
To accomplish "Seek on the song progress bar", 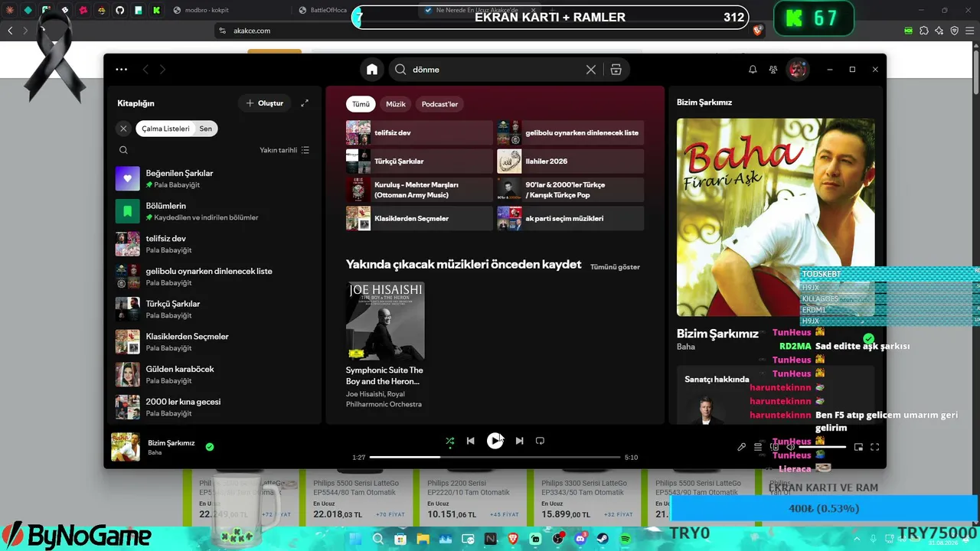I will 495,458.
